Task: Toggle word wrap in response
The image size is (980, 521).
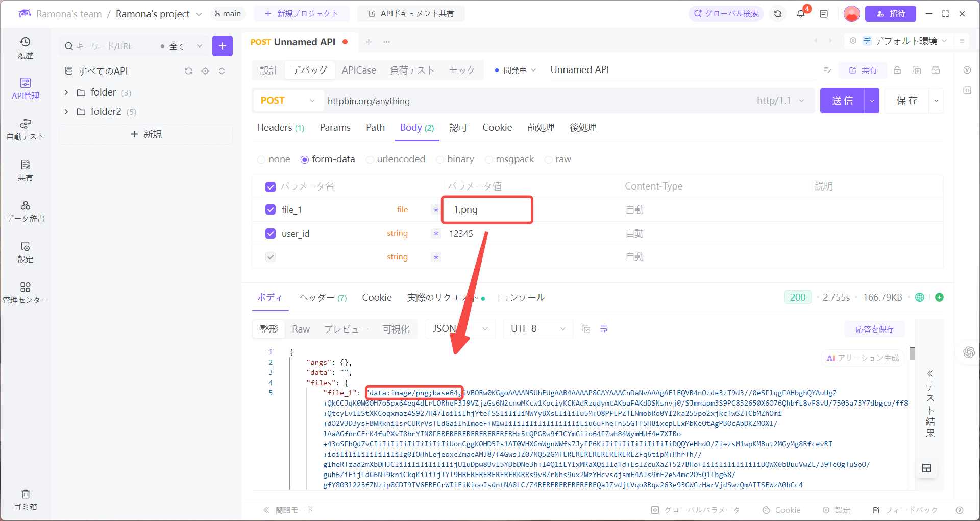Action: [x=604, y=329]
